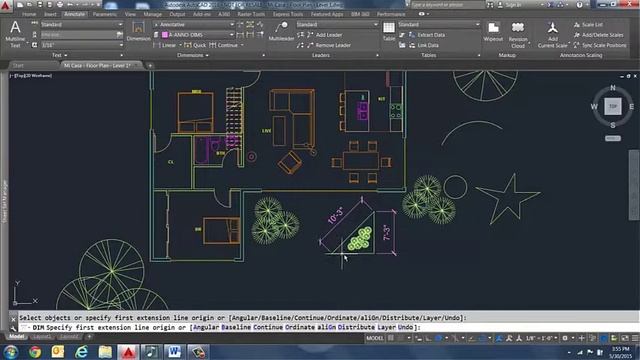Click the TOP face of the ViewCube
Image resolution: width=640 pixels, height=360 pixels.
613,106
